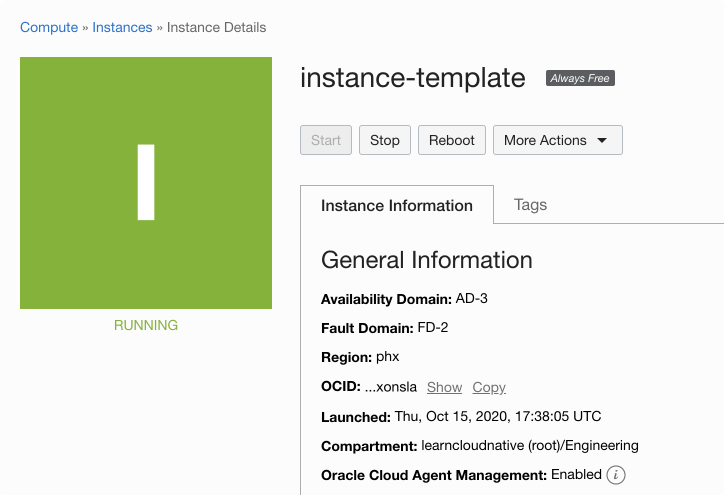Click the info icon beside Oracle Cloud Agent Management

tap(616, 475)
